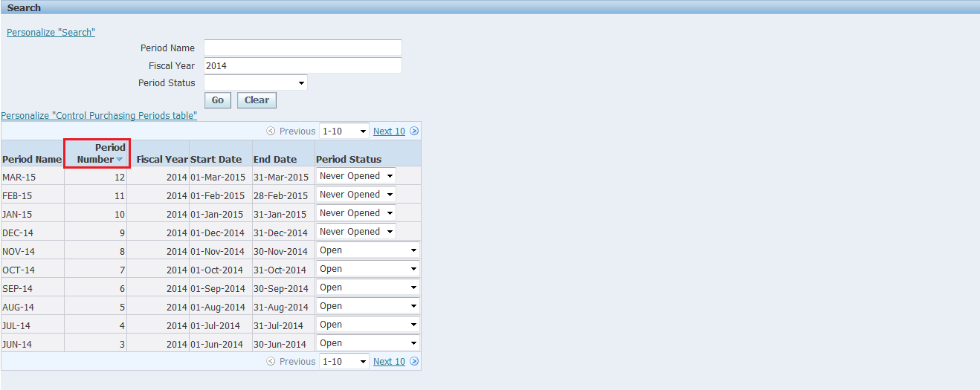Click the next-page arrow icon below the table
The image size is (980, 390).
[414, 362]
